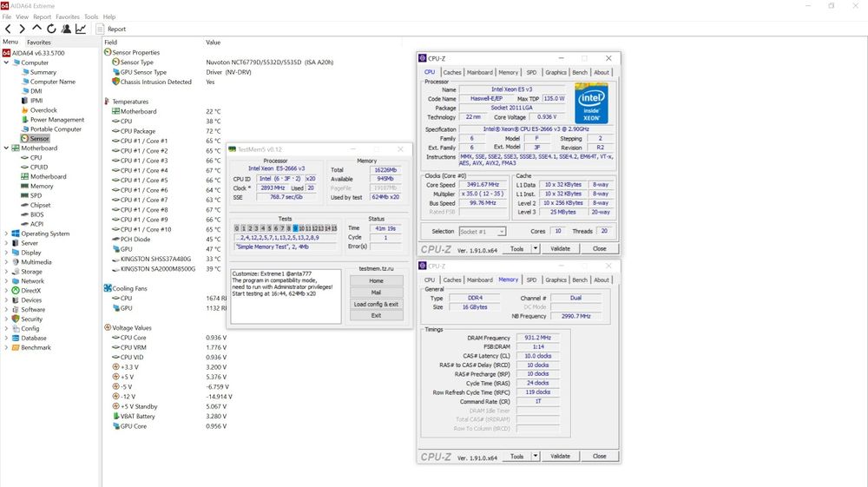
Task: Click the Report toolbar button
Action: (x=111, y=29)
